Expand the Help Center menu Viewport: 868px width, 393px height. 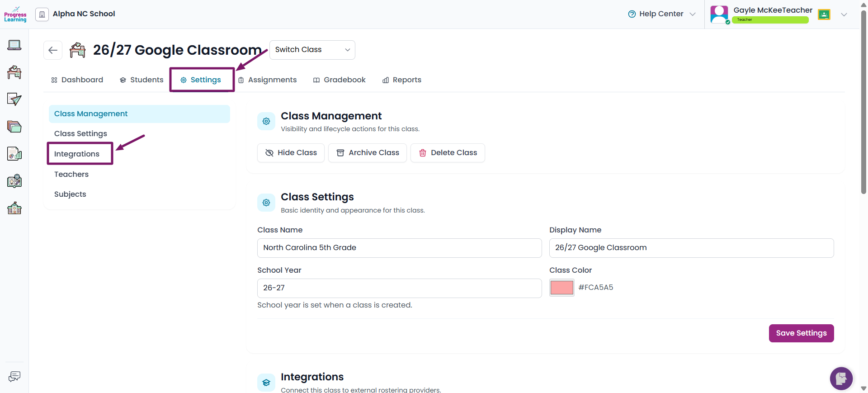coord(693,14)
